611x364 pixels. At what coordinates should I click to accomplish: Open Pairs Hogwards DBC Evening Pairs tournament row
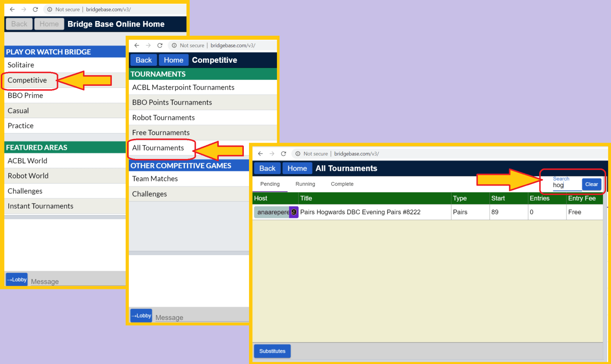[360, 212]
